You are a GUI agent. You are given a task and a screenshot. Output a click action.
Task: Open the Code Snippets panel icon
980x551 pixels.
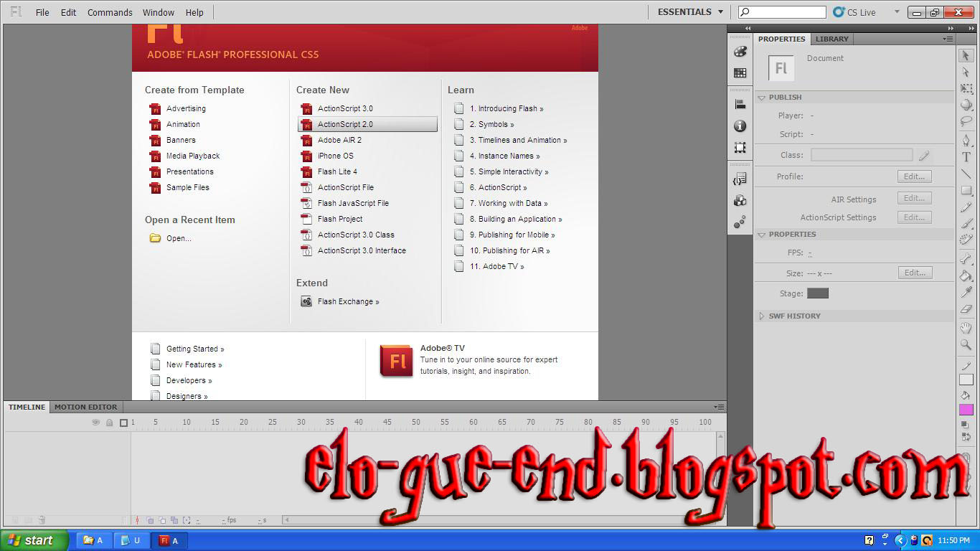point(740,179)
